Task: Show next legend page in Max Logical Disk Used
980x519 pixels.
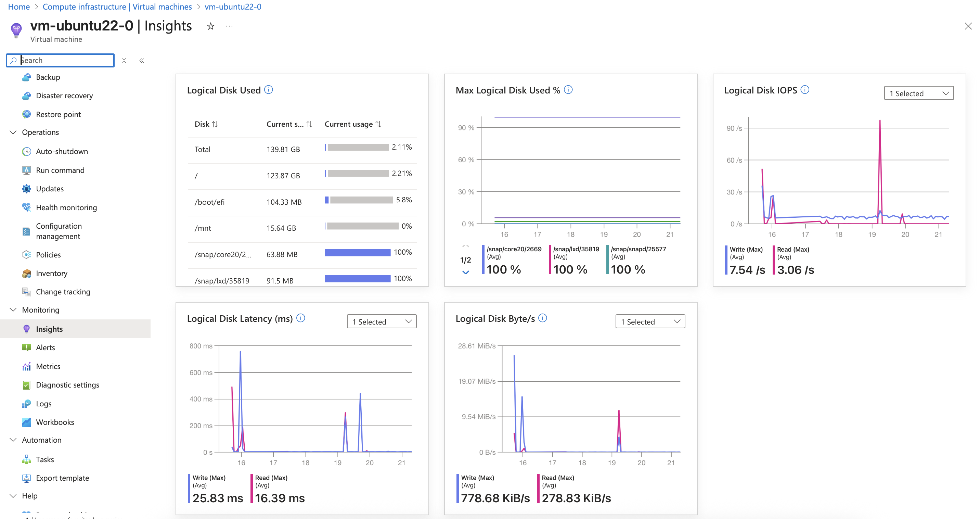Action: [x=465, y=272]
